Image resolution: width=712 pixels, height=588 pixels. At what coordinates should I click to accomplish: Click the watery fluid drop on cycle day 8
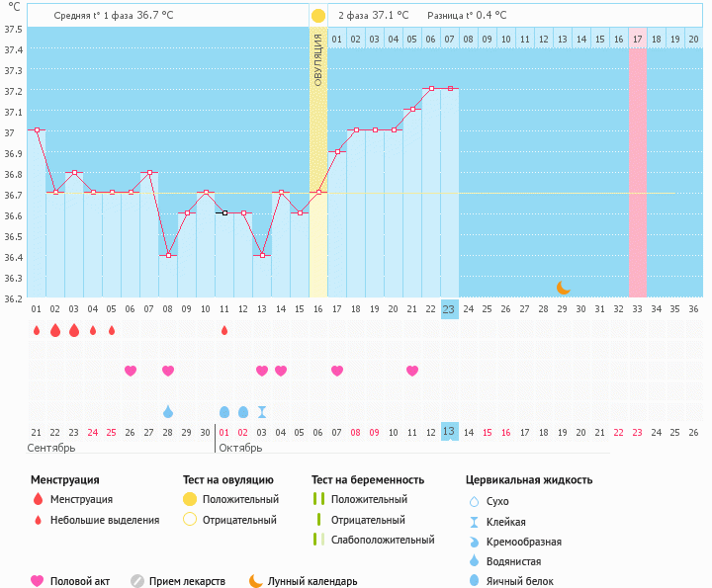coord(168,411)
